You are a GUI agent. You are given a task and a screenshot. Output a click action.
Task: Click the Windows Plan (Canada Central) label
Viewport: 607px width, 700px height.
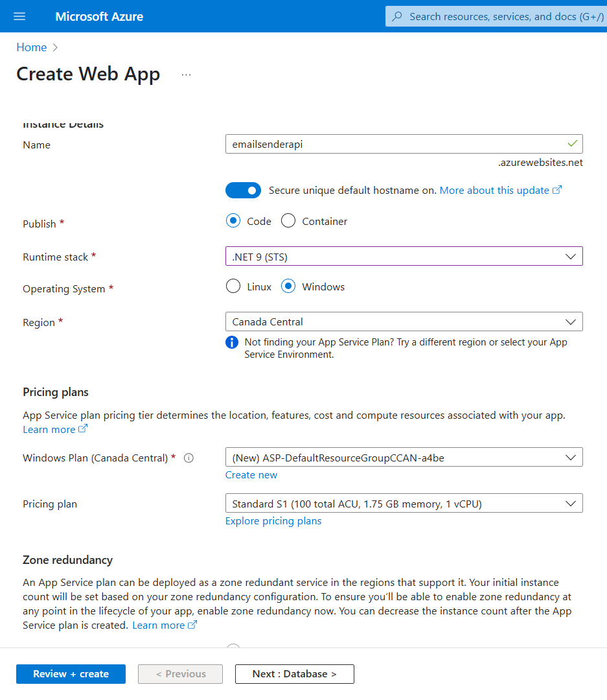coord(95,458)
